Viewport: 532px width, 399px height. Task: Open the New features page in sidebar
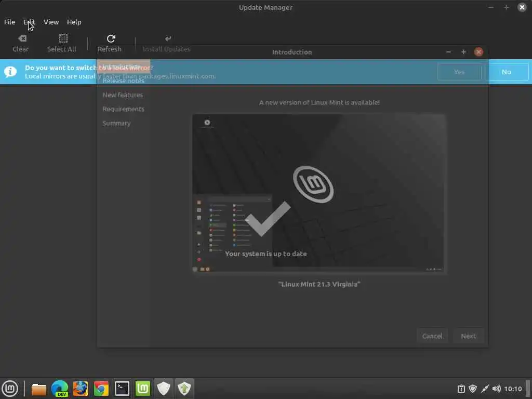click(x=123, y=95)
